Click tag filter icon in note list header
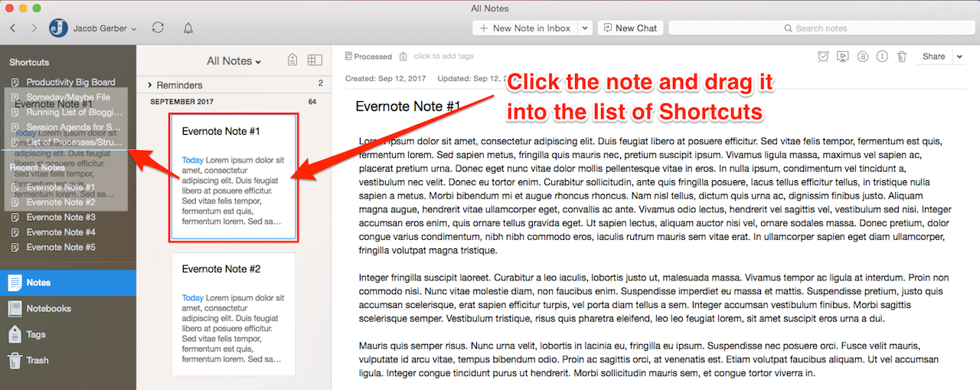 (x=292, y=61)
